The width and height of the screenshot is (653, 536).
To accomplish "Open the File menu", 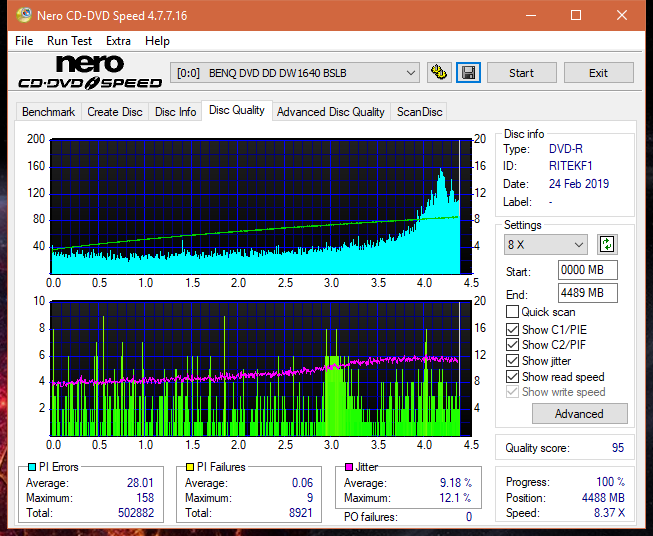I will point(24,41).
